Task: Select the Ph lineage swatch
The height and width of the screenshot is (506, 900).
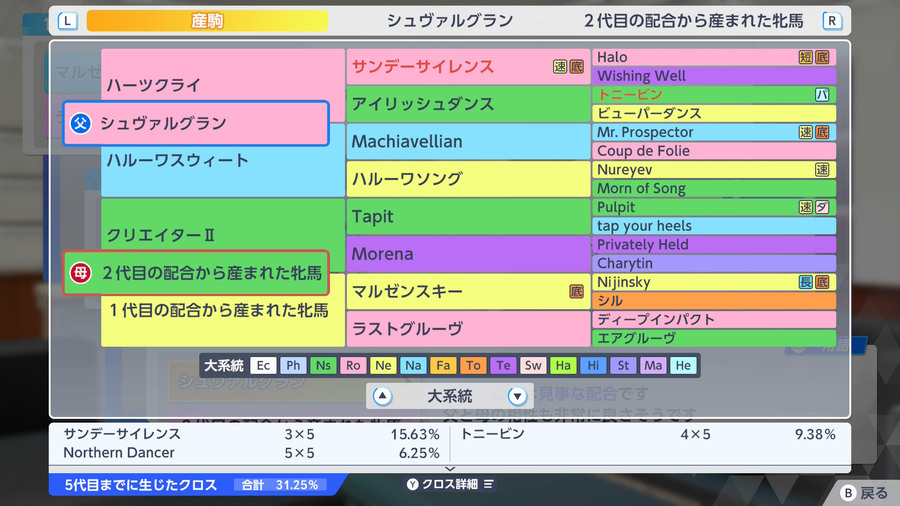Action: coord(293,365)
